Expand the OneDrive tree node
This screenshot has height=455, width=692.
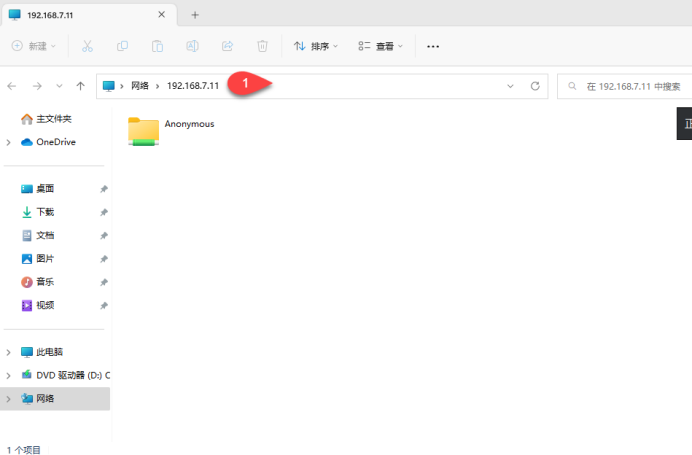click(9, 142)
